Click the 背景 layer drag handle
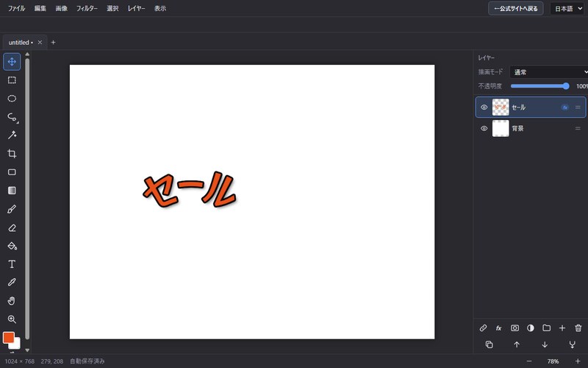The image size is (588, 368). click(578, 128)
